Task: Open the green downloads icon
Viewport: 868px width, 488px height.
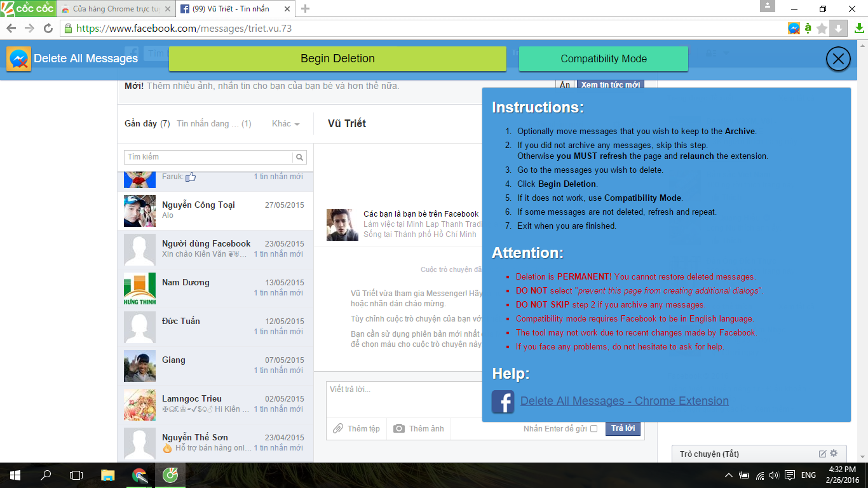Action: coord(858,28)
